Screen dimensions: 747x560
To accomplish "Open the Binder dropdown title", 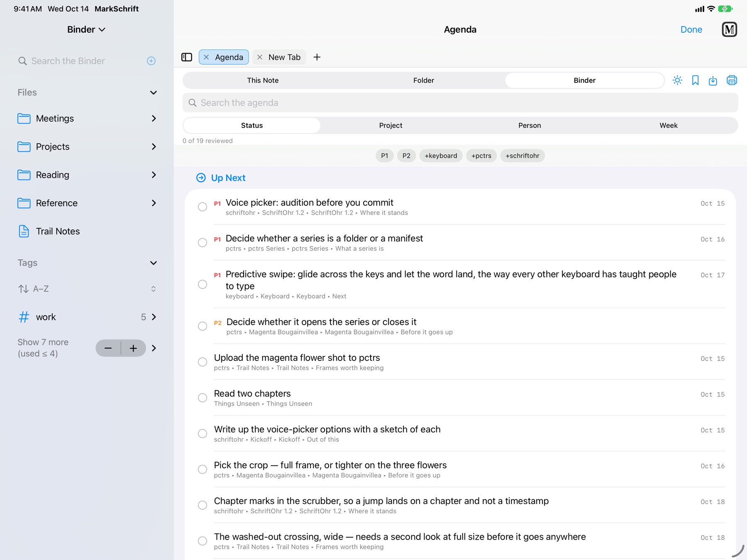I will coord(86,29).
